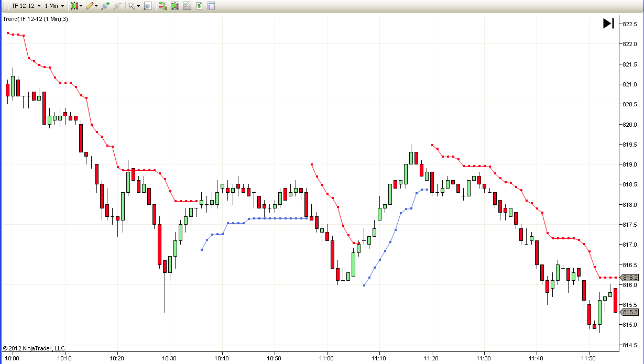This screenshot has width=644, height=364.
Task: Expand the chart style dropdown arrow
Action: 81,6
